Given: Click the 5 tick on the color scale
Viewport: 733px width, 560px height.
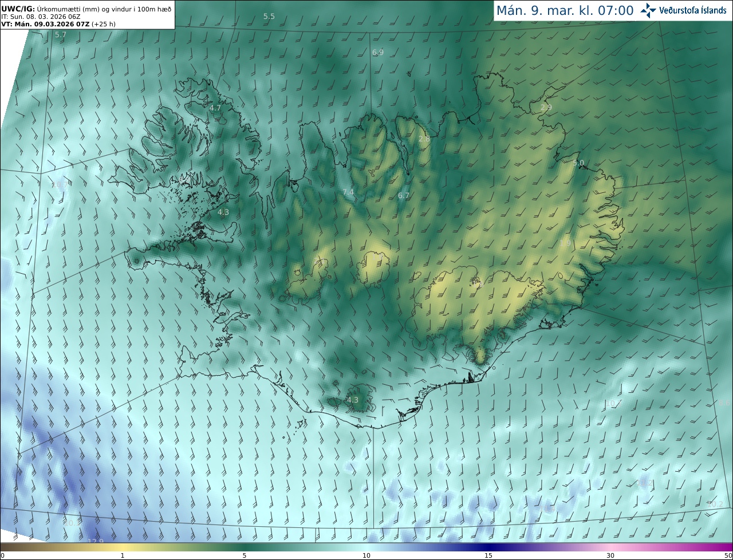Looking at the screenshot, I should click(245, 555).
